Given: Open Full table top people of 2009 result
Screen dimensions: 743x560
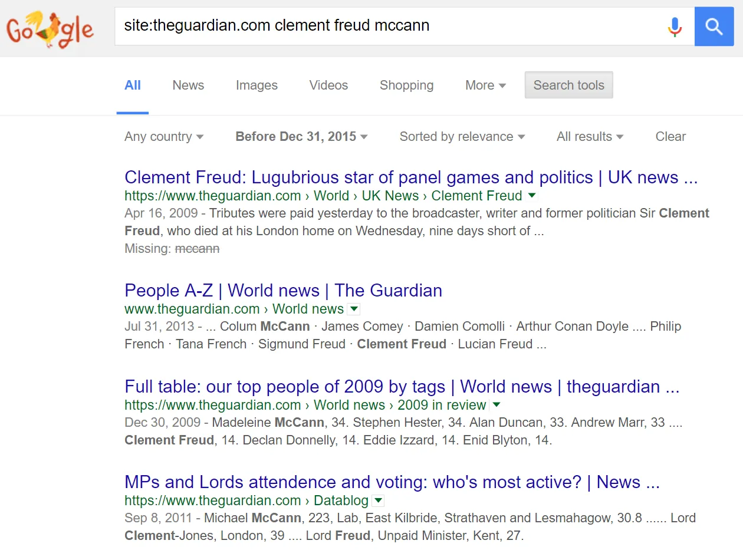Looking at the screenshot, I should (402, 387).
